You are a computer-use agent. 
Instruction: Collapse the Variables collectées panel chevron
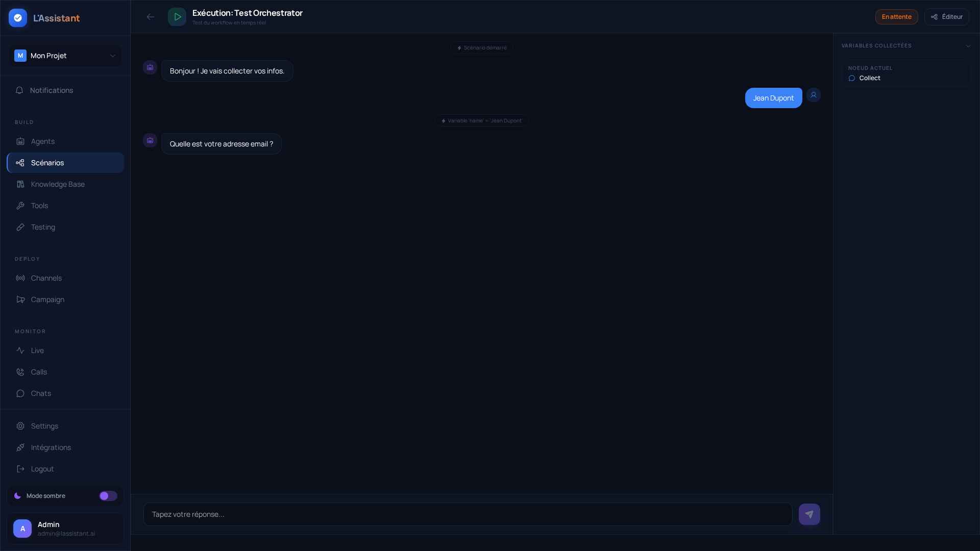point(968,46)
